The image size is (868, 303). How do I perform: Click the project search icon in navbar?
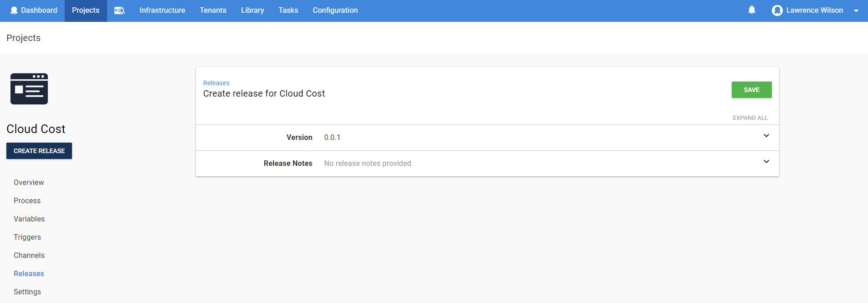tap(119, 10)
